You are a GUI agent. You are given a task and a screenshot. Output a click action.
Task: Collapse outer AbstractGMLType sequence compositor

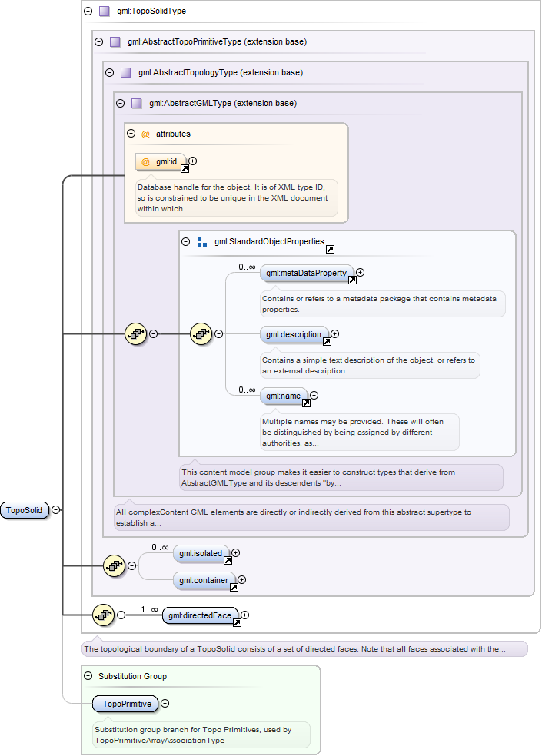[153, 333]
